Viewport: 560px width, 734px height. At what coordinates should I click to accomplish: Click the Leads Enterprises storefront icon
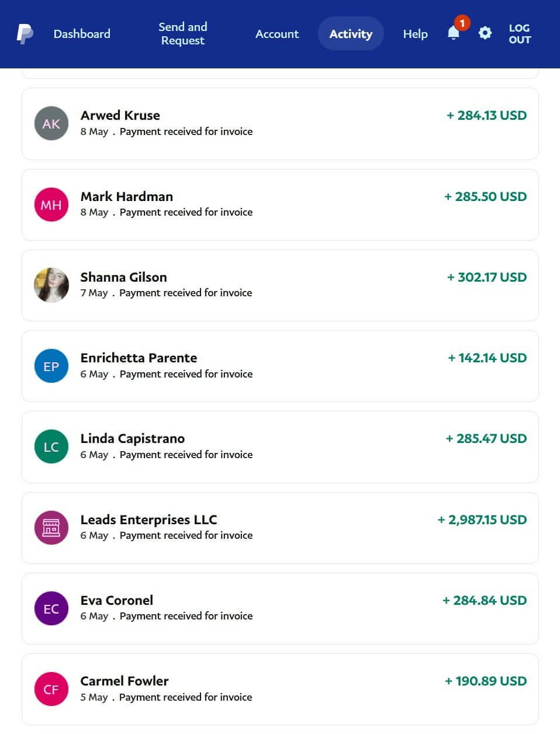[51, 528]
